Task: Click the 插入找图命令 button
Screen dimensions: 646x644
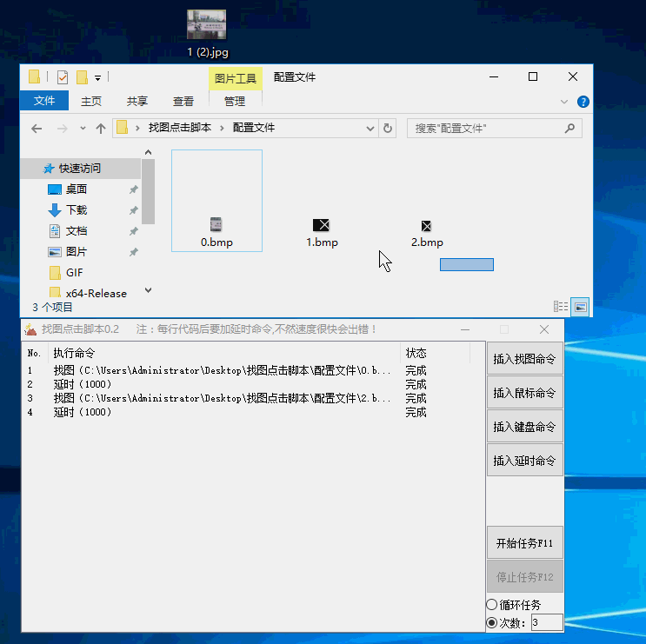Action: pyautogui.click(x=524, y=358)
